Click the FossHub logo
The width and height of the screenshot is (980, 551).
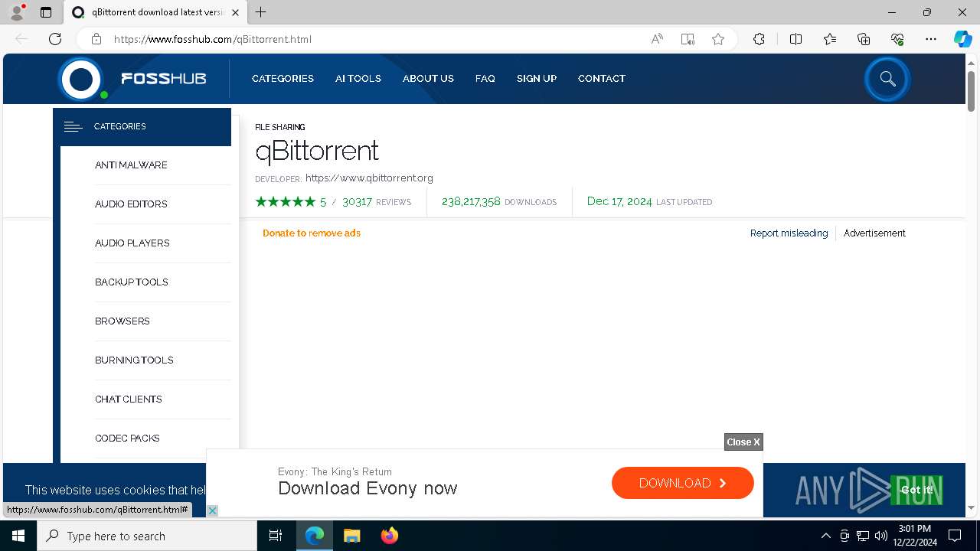[x=132, y=79]
